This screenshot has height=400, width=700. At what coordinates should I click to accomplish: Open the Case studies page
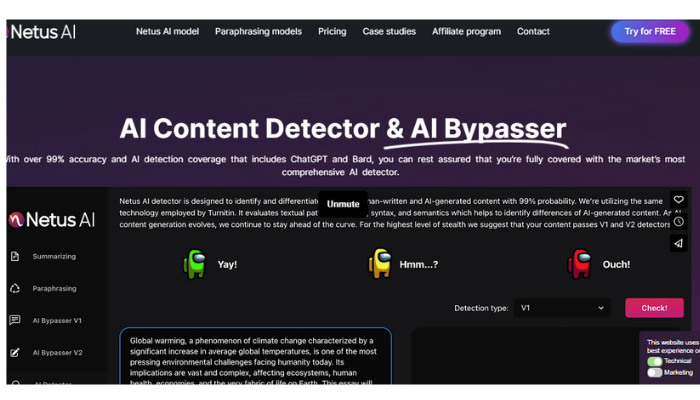coord(389,32)
